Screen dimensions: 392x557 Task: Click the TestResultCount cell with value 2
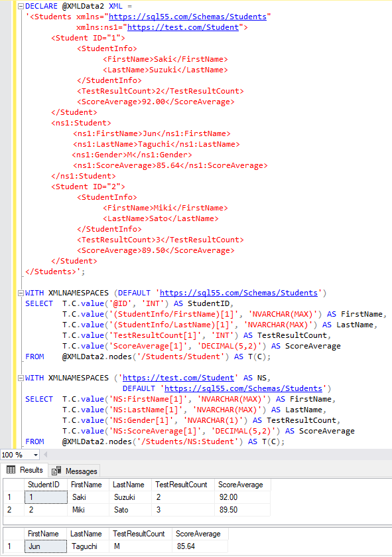(183, 497)
